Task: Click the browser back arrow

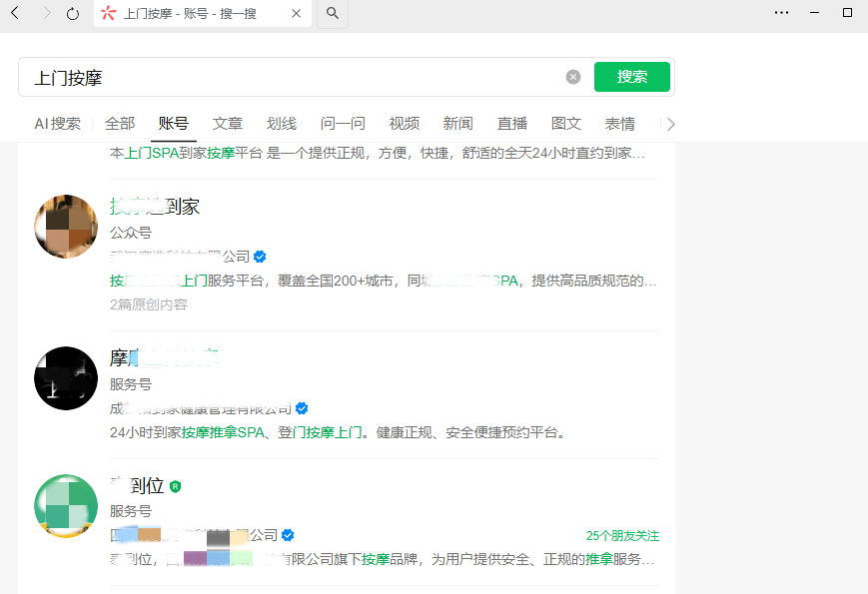Action: 15,13
